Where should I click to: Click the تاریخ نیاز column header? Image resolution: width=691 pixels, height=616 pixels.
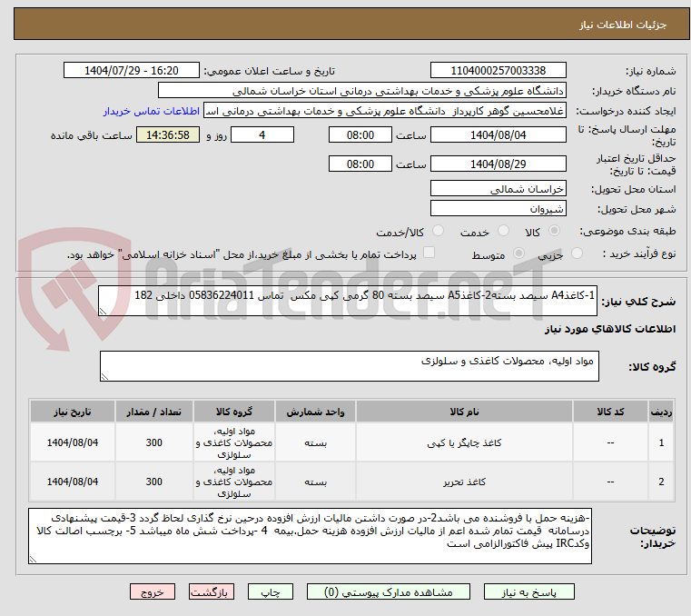[x=73, y=412]
